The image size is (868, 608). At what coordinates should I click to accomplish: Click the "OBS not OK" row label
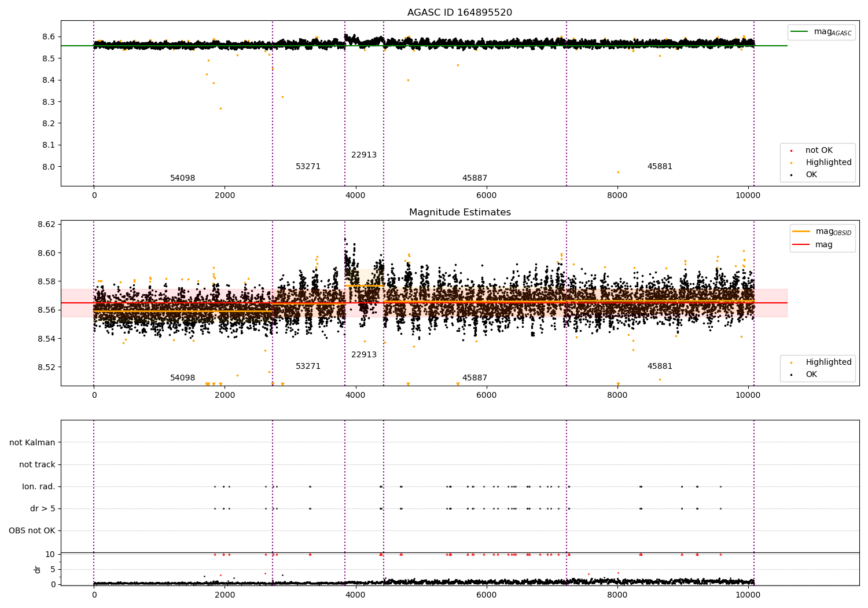32,531
